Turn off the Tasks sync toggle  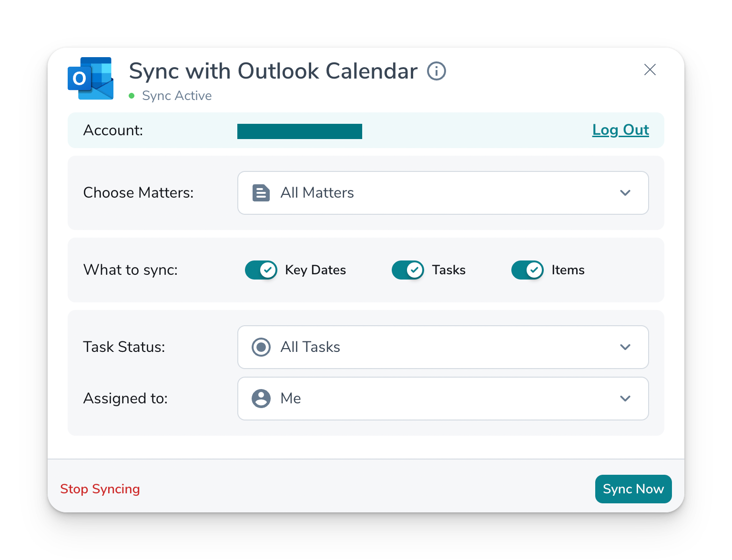(407, 270)
